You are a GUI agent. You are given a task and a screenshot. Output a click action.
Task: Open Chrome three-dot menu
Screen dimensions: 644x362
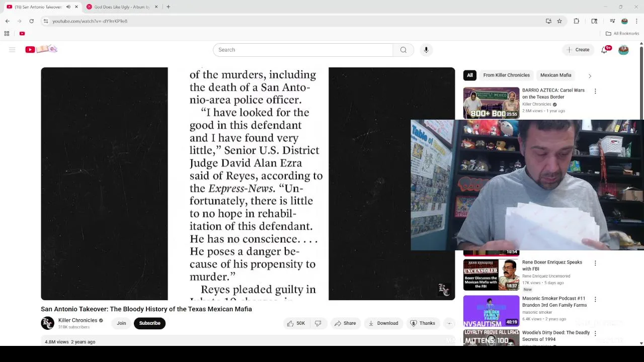coord(636,21)
